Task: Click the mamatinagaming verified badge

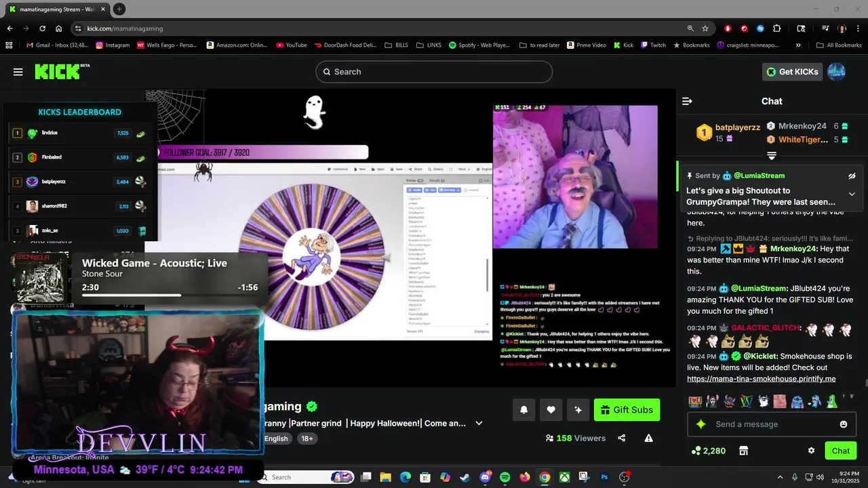Action: [x=312, y=406]
